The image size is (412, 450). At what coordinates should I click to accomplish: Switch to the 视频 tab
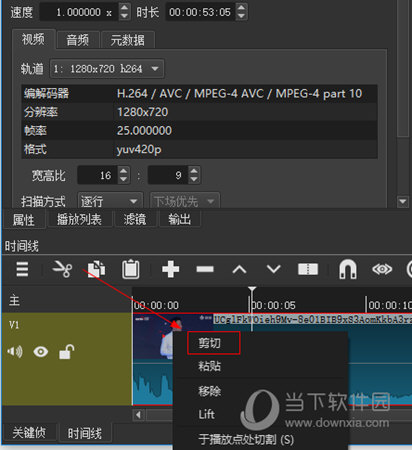33,39
